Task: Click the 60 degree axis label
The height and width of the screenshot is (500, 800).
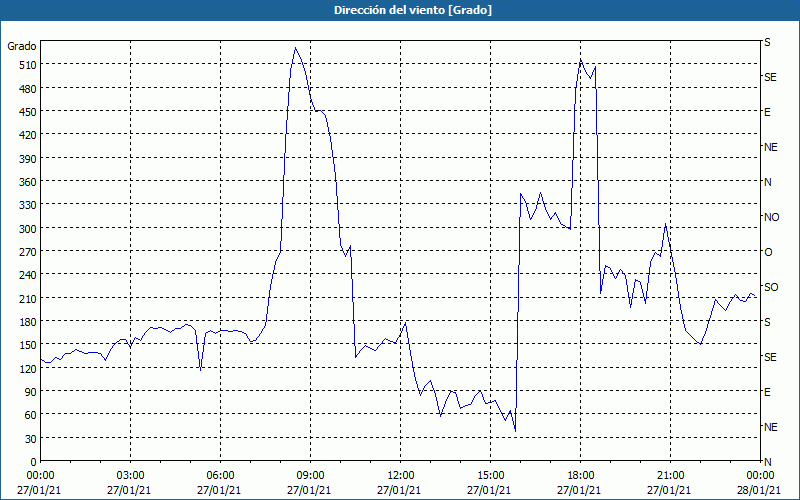Action: point(31,415)
